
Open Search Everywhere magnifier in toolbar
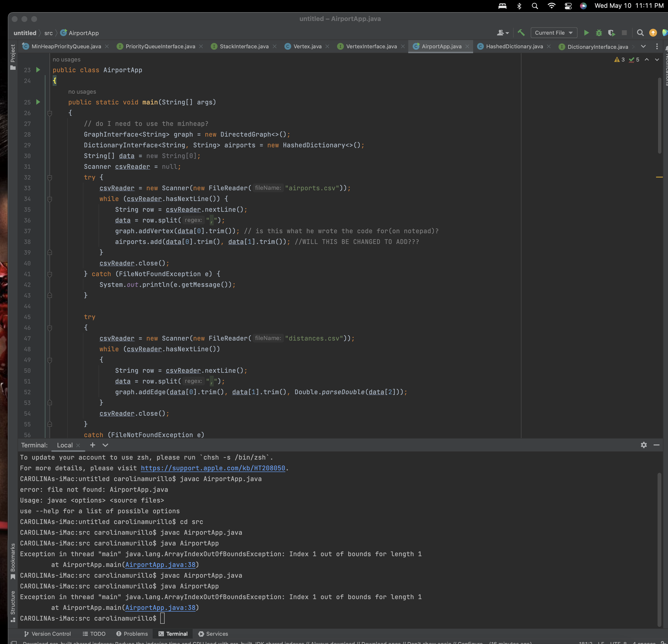coord(640,33)
